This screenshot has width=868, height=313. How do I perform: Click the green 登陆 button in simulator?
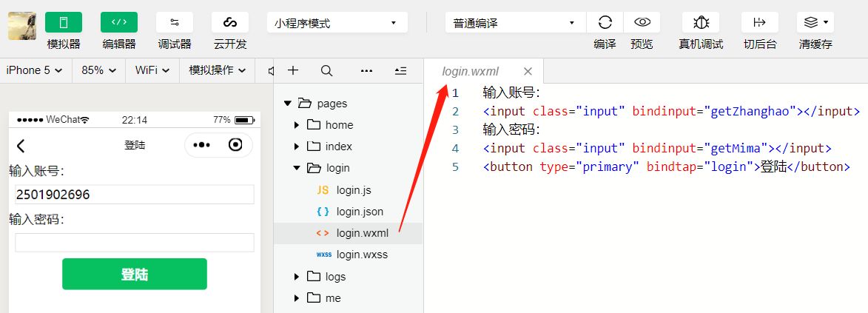pos(135,274)
